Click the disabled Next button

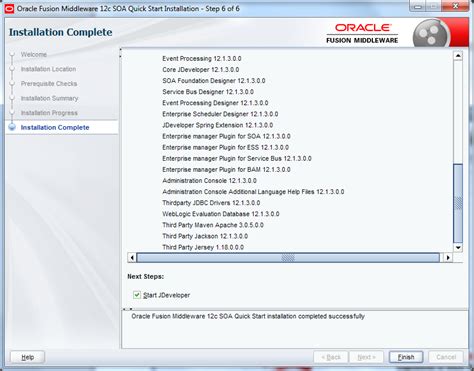tap(366, 357)
